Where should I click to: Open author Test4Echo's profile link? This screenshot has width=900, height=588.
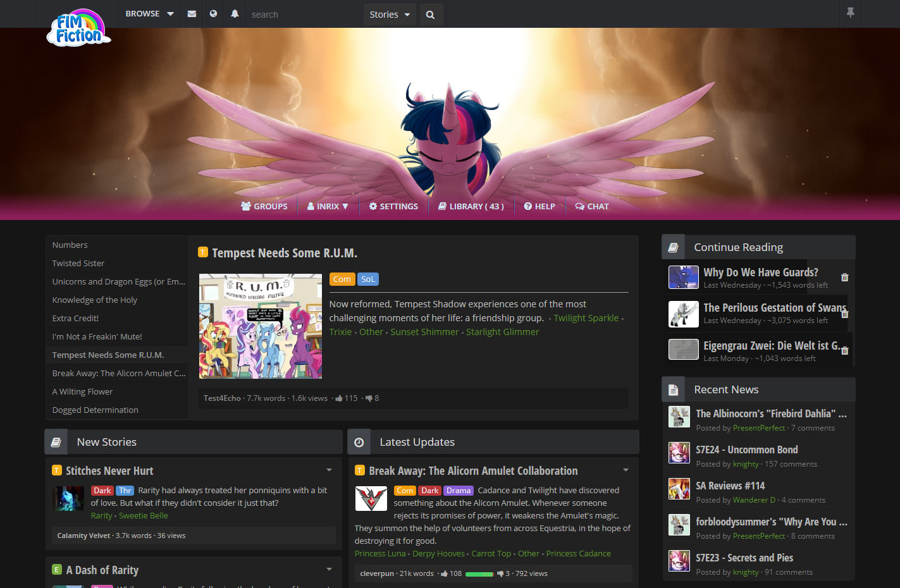click(x=222, y=398)
